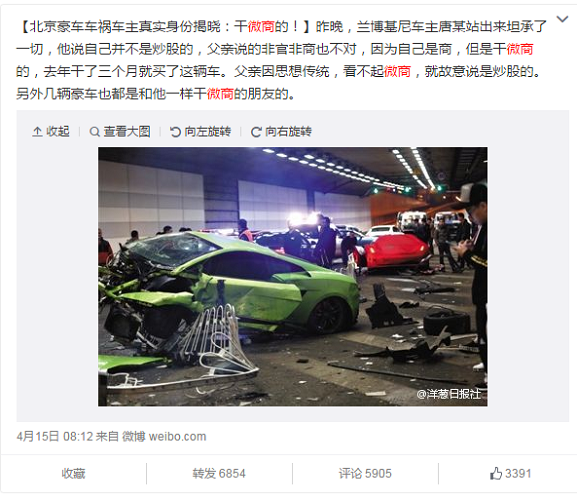Click 收藏 to favorite this post

click(x=73, y=474)
